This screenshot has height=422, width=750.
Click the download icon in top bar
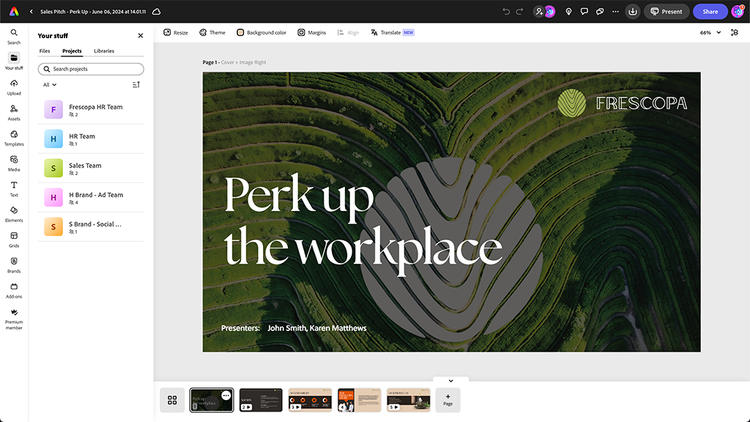[632, 11]
